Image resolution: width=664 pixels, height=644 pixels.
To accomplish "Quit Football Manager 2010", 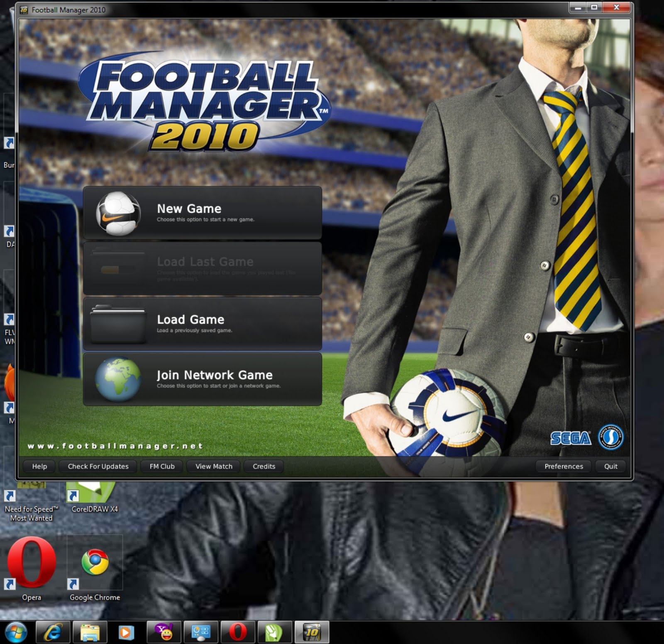I will [611, 467].
